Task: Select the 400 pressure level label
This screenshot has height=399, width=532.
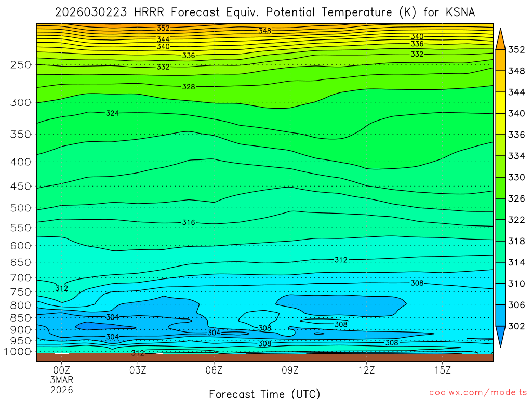Action: (x=21, y=162)
